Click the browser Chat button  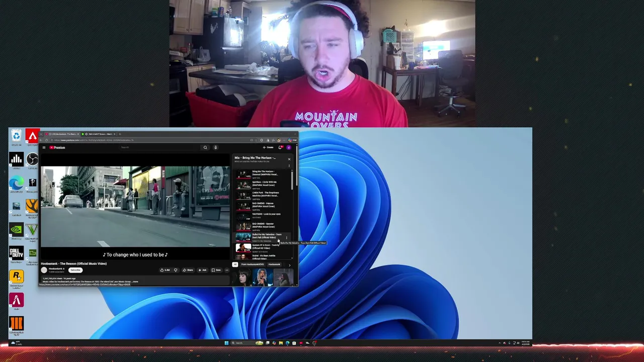tap(292, 140)
